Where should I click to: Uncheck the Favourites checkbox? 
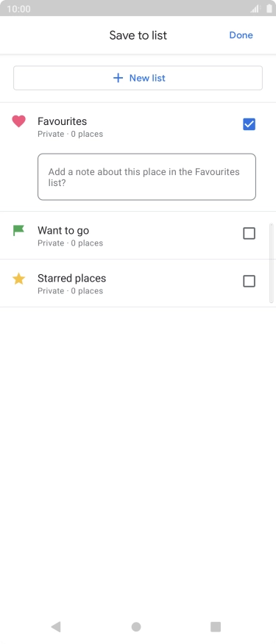(x=250, y=124)
